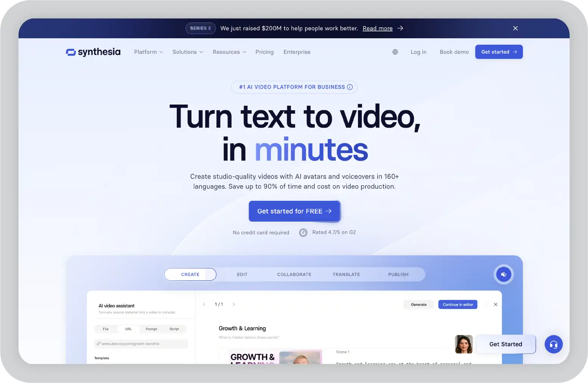Open the headset support chat button
Viewport: 588px width, 383px height.
click(554, 344)
